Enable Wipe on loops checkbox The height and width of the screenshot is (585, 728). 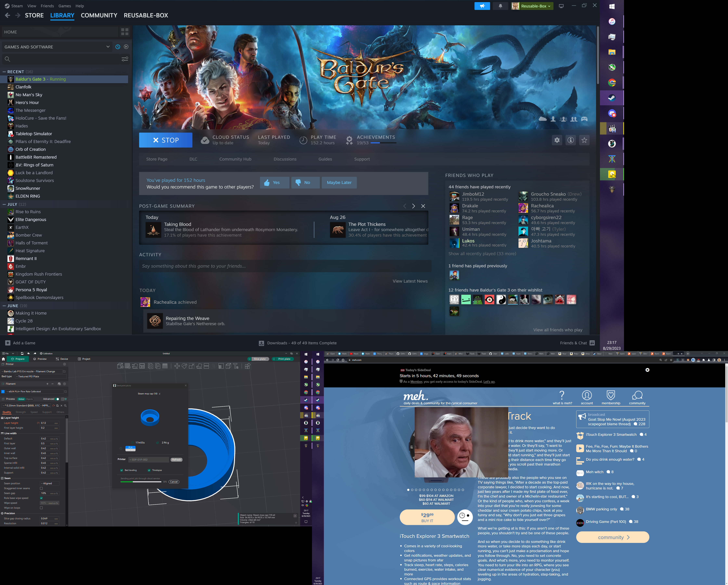(41, 508)
